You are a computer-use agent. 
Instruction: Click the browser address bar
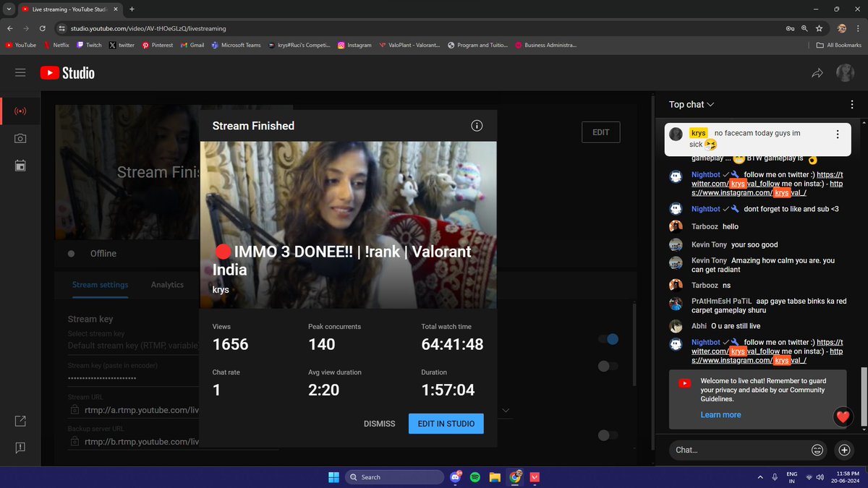click(x=420, y=28)
